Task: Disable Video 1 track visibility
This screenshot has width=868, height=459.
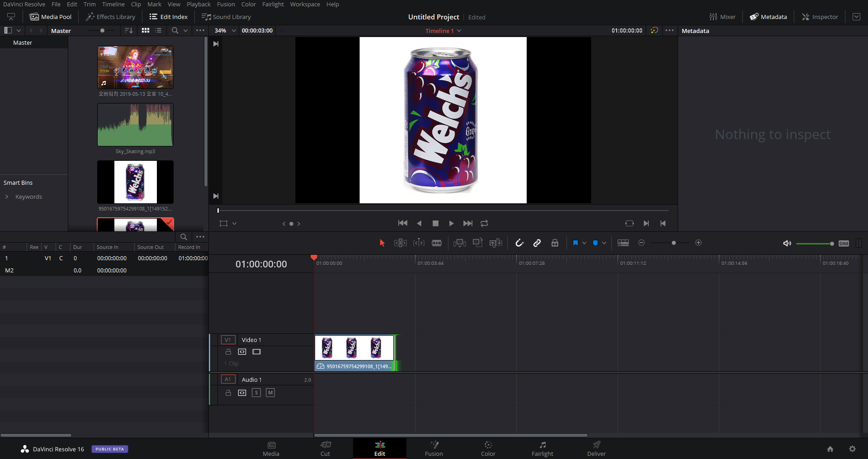Action: 257,351
